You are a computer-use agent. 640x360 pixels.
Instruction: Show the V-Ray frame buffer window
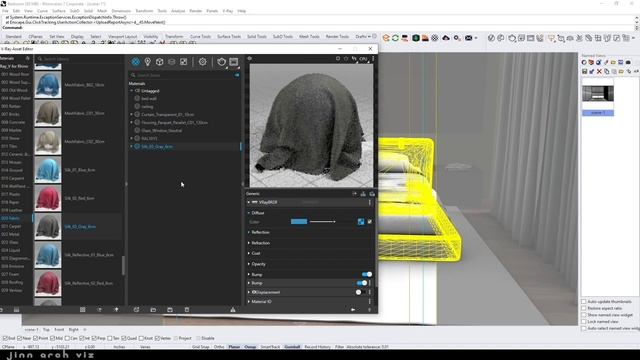(x=233, y=62)
